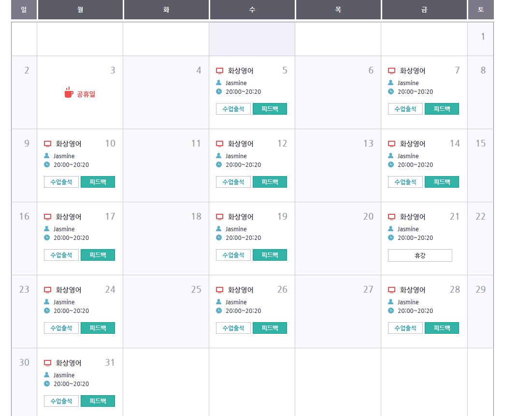Click the 수 weekday column header
532x416 pixels.
tap(252, 10)
